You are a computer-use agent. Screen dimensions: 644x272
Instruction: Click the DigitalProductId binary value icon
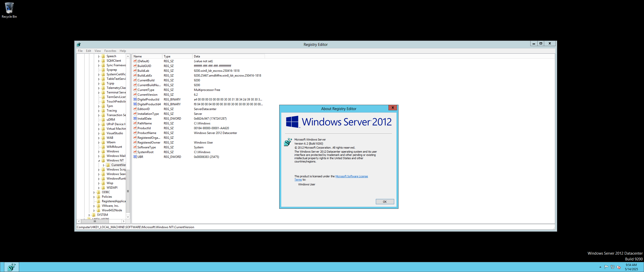(135, 99)
